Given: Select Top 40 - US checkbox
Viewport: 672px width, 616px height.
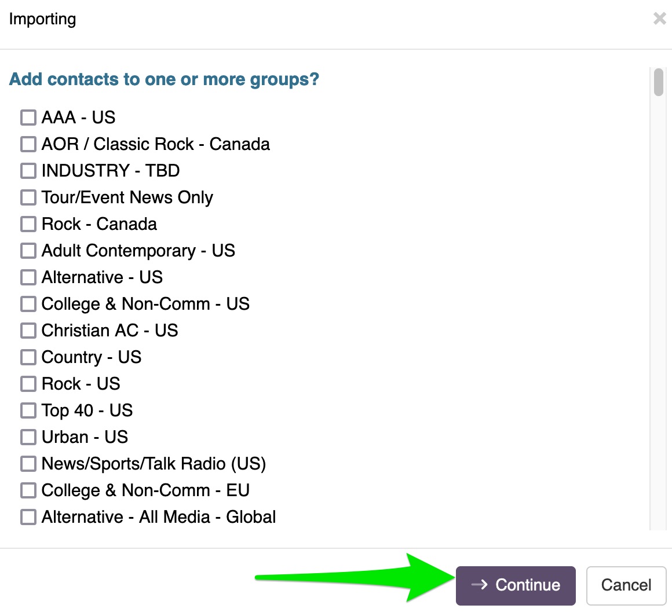Looking at the screenshot, I should (x=28, y=410).
